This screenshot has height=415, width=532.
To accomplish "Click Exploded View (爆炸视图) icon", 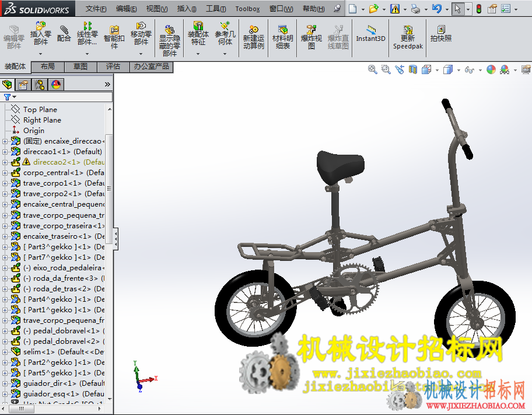I will 311,37.
